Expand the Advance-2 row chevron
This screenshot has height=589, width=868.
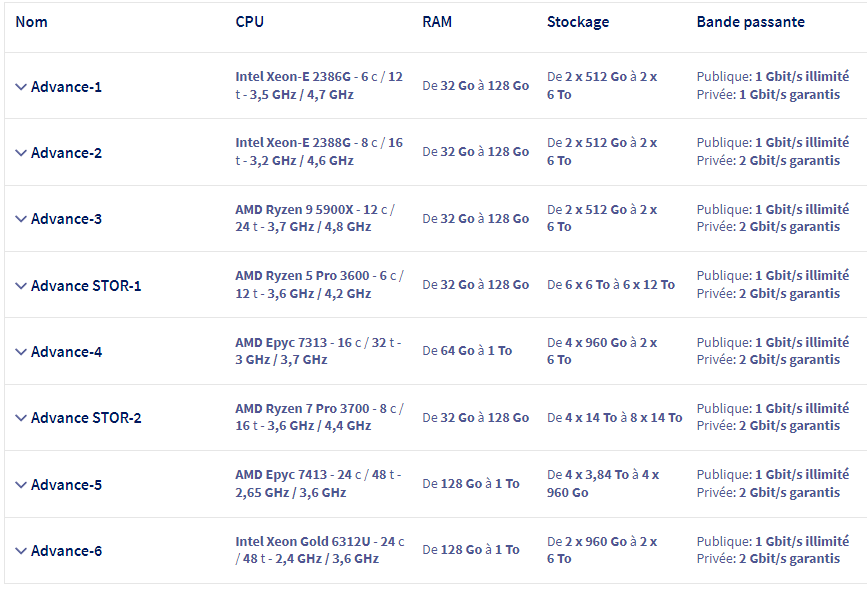(x=21, y=153)
